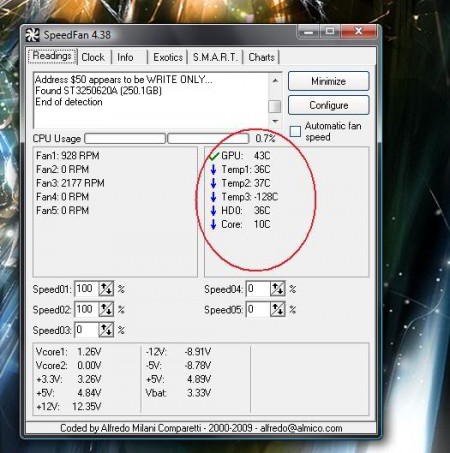Click the +12V 12.35V voltage reading
The height and width of the screenshot is (453, 450).
coord(68,406)
